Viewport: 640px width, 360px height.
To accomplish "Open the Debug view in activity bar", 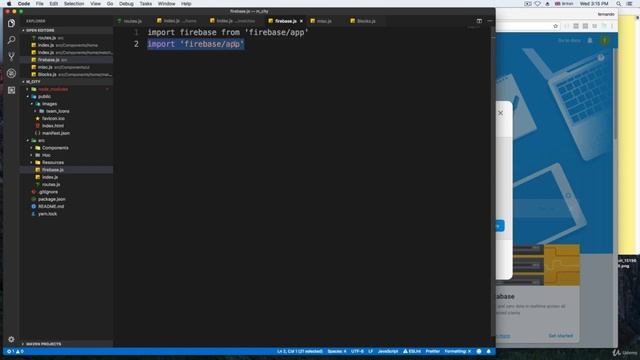I will tap(11, 73).
